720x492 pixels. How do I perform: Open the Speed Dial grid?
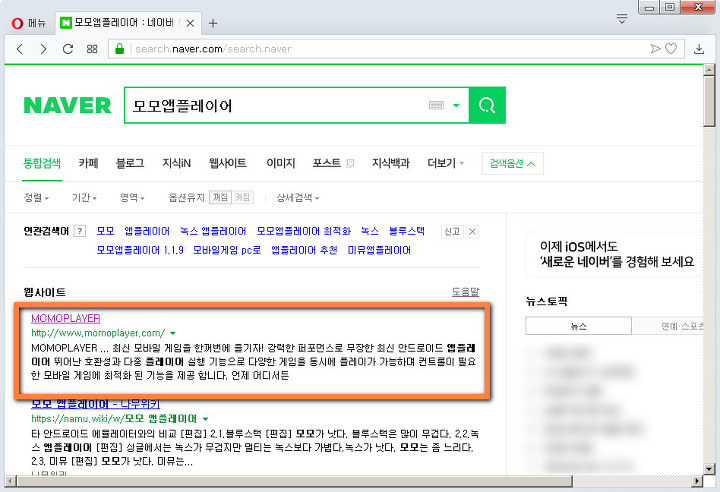coord(92,49)
